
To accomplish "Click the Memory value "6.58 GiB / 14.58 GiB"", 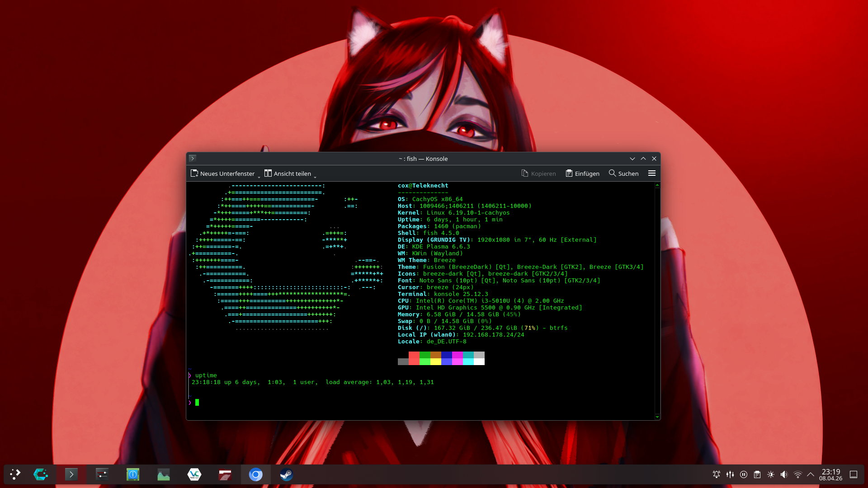I will (x=463, y=314).
